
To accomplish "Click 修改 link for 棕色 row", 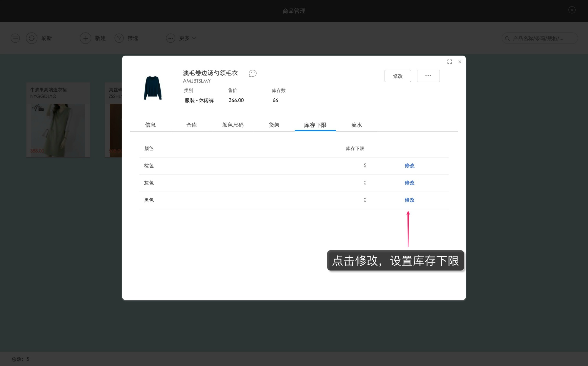I will (x=410, y=166).
